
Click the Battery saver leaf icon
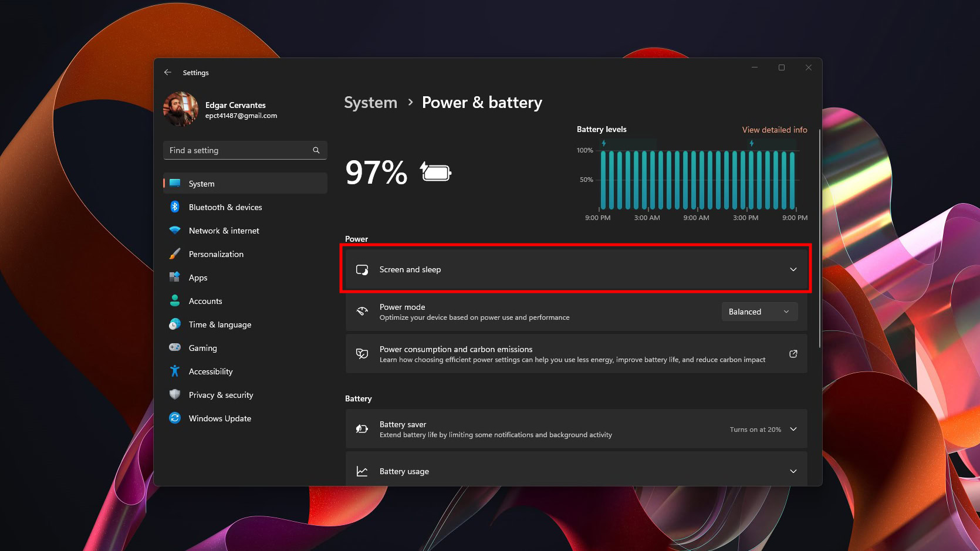pyautogui.click(x=362, y=429)
